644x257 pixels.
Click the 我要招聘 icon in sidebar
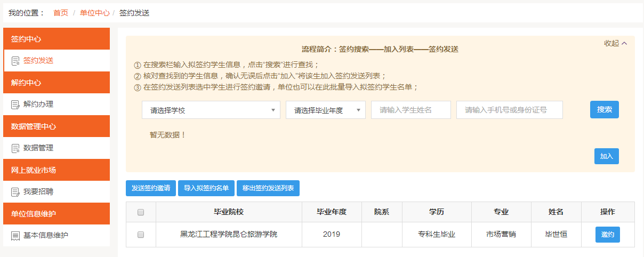click(15, 192)
